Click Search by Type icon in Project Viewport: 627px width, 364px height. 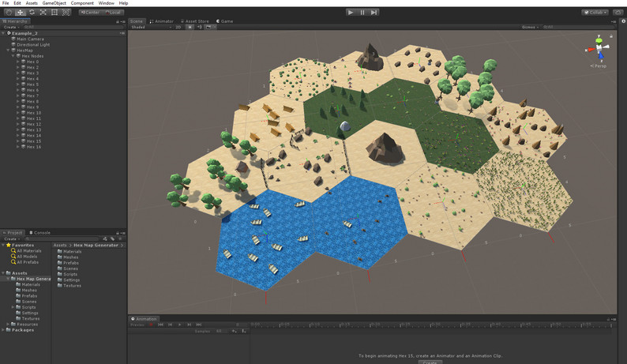pyautogui.click(x=105, y=238)
